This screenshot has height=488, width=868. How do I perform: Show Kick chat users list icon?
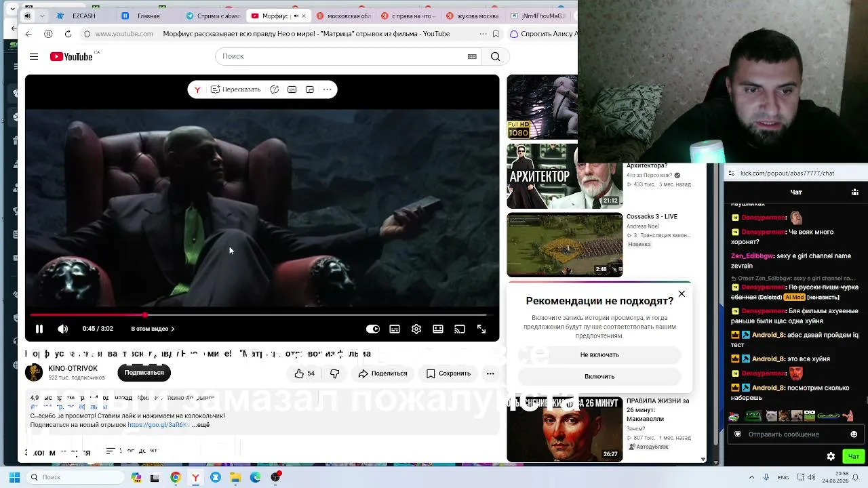coord(854,192)
